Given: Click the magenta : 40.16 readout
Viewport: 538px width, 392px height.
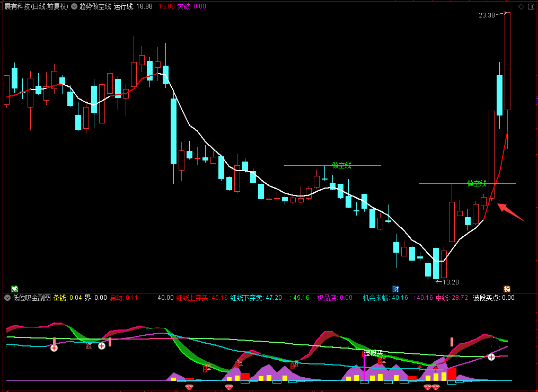Looking at the screenshot, I should [424, 298].
